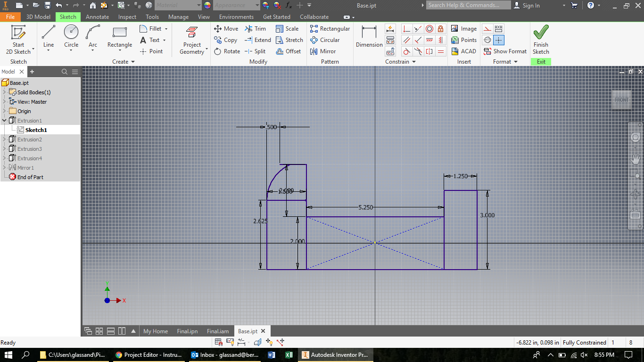Select the Copy tool
The image size is (644, 362).
coord(225,40)
